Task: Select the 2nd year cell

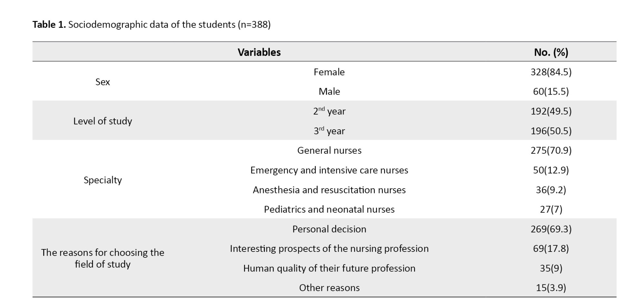Action: (x=329, y=111)
